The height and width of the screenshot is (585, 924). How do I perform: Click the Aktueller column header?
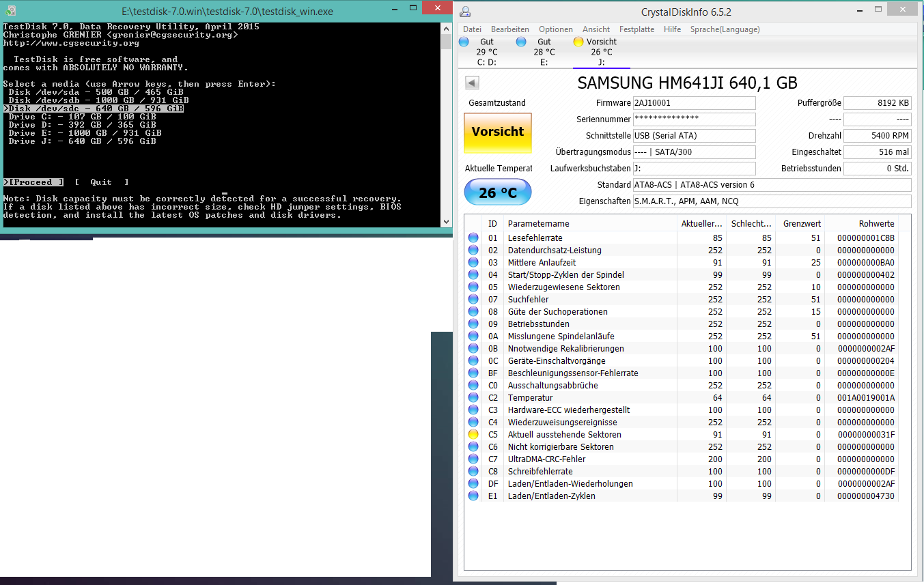[701, 224]
